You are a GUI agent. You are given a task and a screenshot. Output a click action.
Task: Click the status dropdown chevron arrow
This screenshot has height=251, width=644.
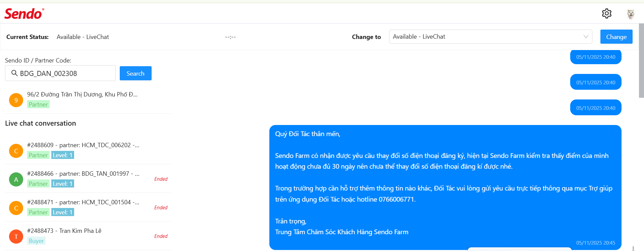coord(586,37)
